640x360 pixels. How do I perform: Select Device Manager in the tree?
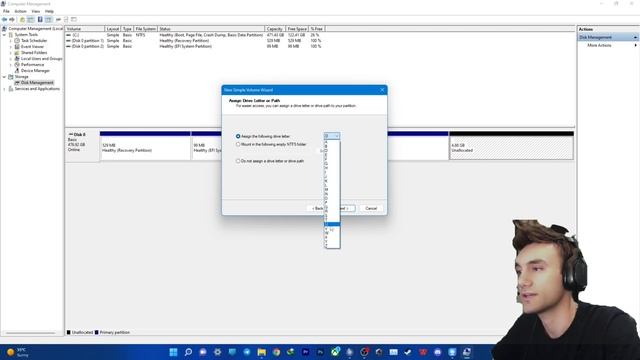click(x=35, y=71)
